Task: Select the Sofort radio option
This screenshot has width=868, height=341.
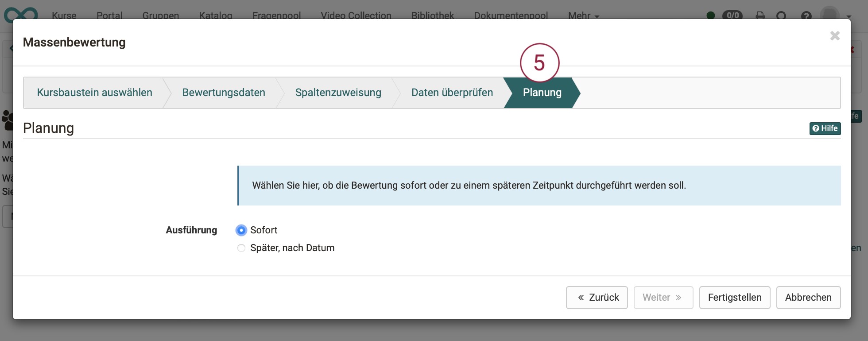Action: coord(241,230)
